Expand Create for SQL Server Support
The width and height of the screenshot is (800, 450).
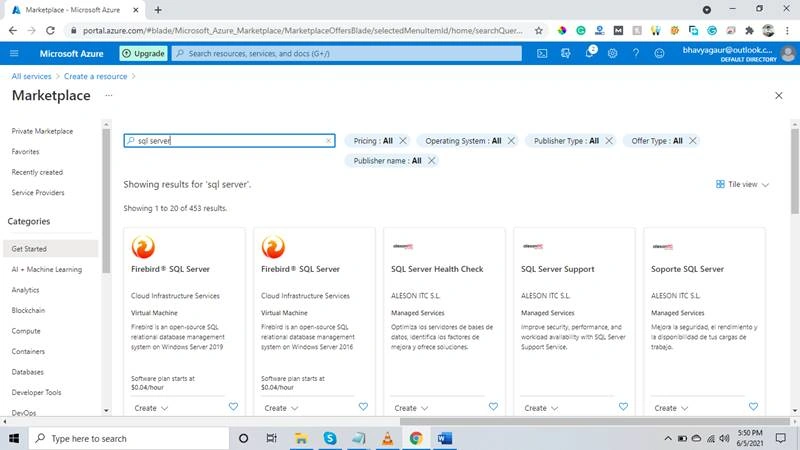541,408
